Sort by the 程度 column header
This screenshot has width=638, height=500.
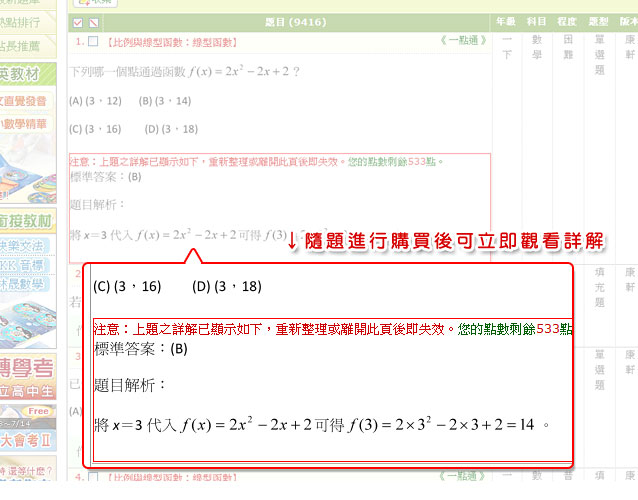coord(568,21)
